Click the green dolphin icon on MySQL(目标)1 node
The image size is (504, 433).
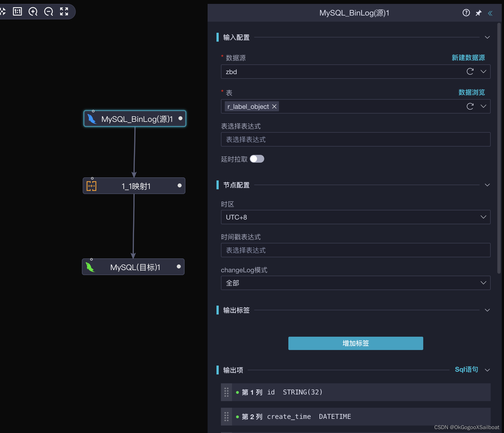coord(90,267)
